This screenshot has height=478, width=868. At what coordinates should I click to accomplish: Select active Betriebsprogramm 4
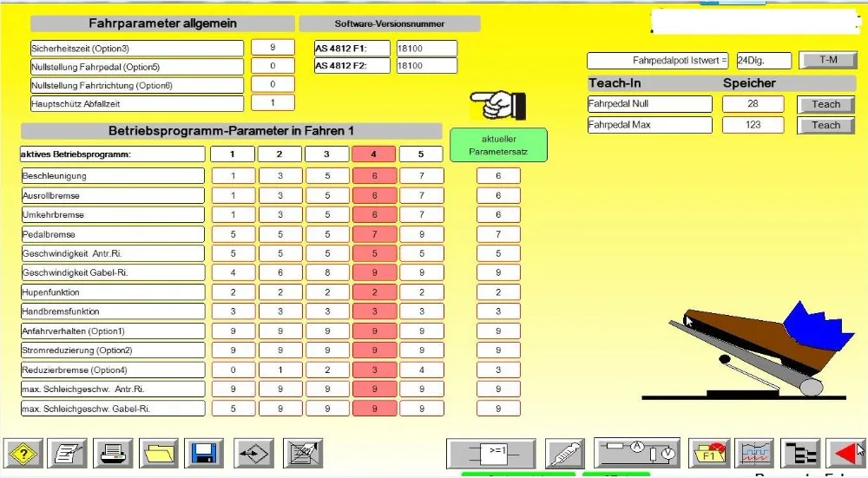pos(373,154)
